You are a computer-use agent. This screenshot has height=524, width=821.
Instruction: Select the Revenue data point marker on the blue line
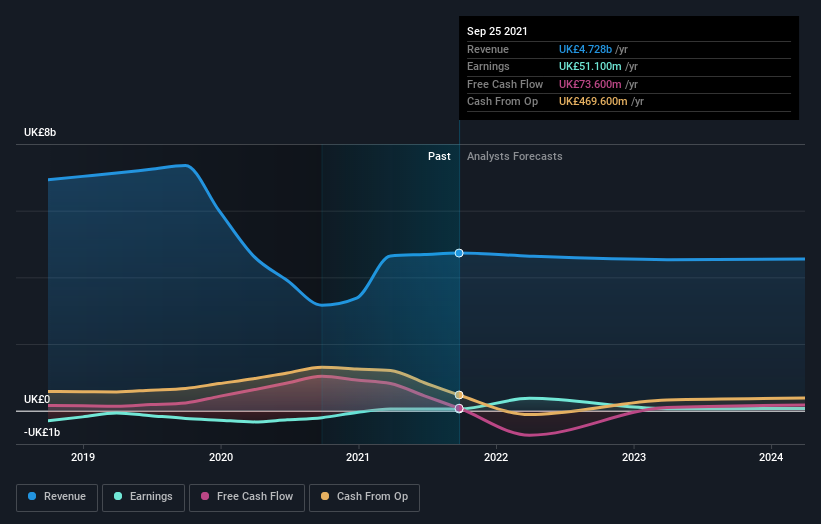tap(459, 253)
